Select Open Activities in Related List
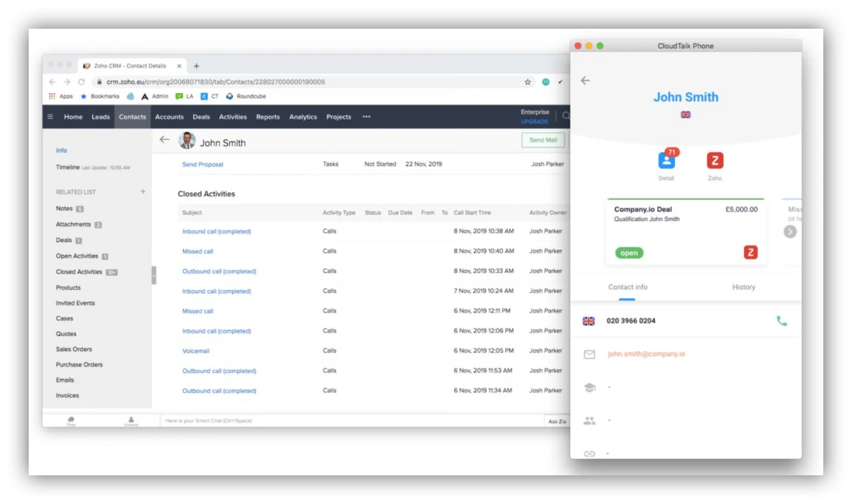The width and height of the screenshot is (852, 504). point(77,257)
